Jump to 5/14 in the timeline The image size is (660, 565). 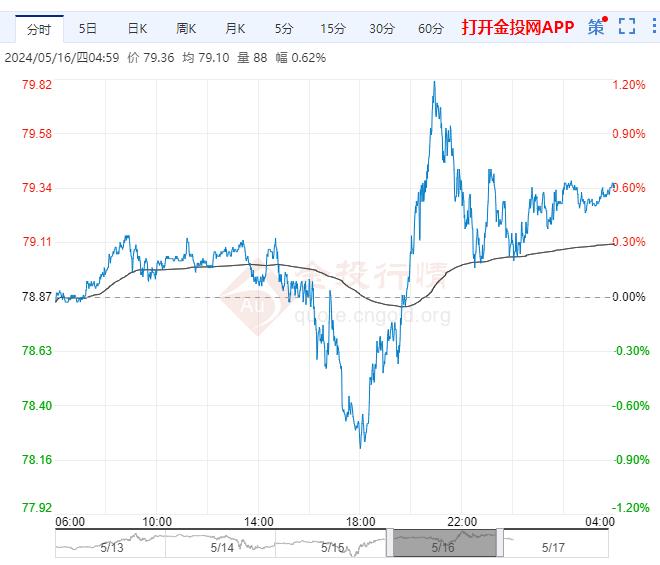(222, 546)
